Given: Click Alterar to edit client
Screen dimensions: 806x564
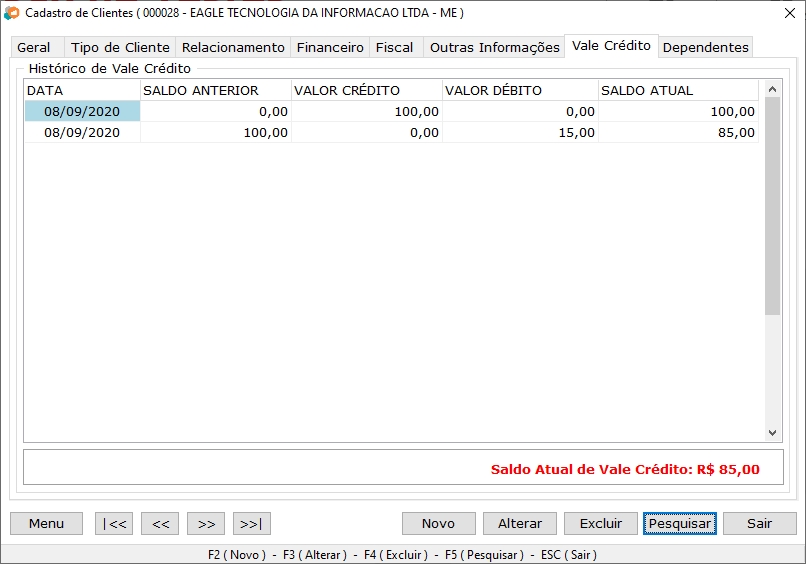Looking at the screenshot, I should click(520, 523).
